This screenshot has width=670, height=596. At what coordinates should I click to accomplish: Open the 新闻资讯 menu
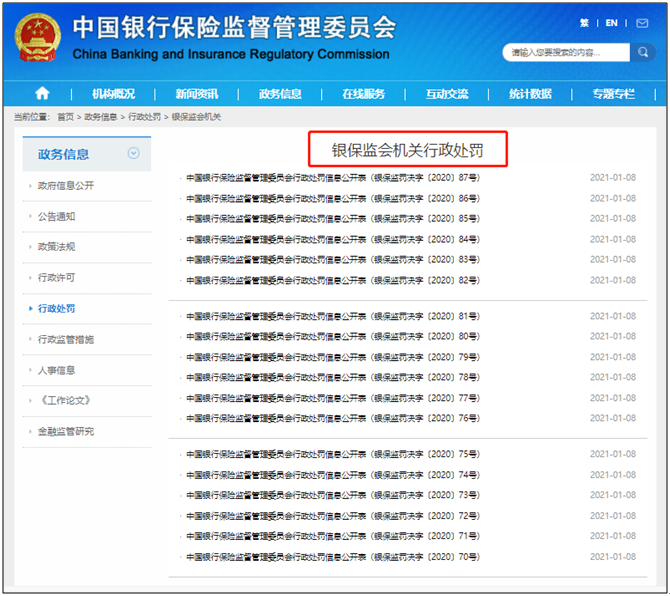click(x=197, y=94)
